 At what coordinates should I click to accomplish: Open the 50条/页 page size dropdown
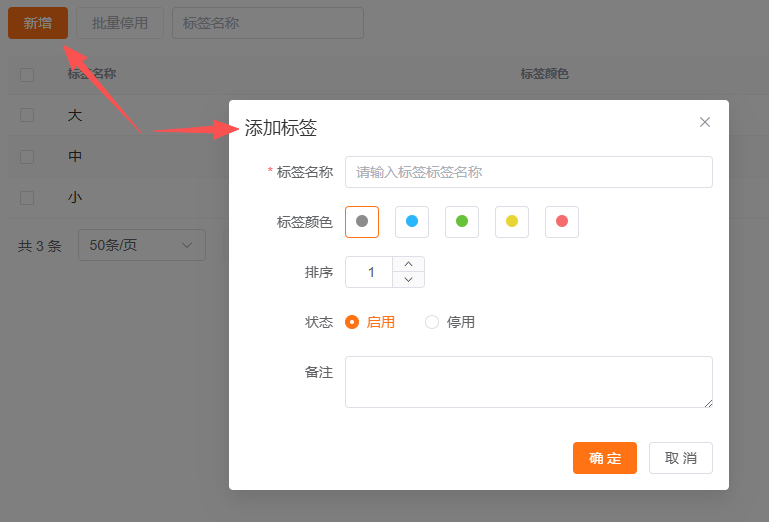[141, 245]
